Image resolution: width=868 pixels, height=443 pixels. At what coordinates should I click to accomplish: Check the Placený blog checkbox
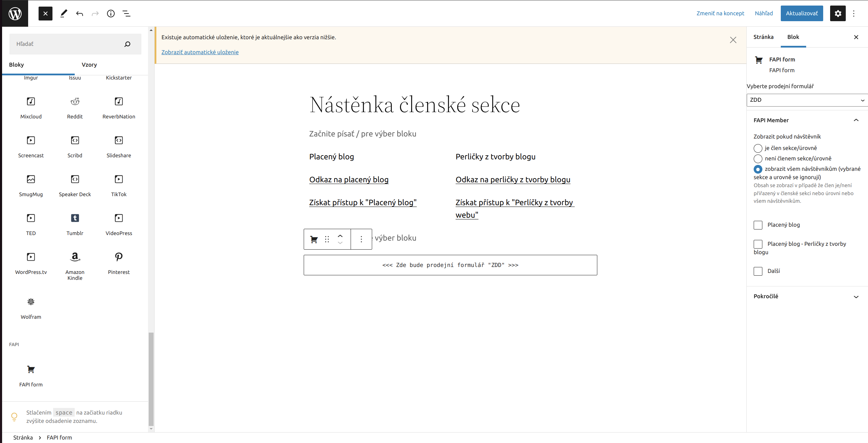(758, 225)
